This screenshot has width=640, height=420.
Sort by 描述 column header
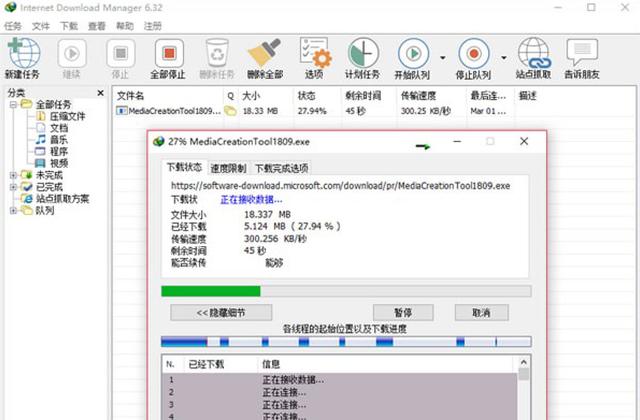point(527,96)
